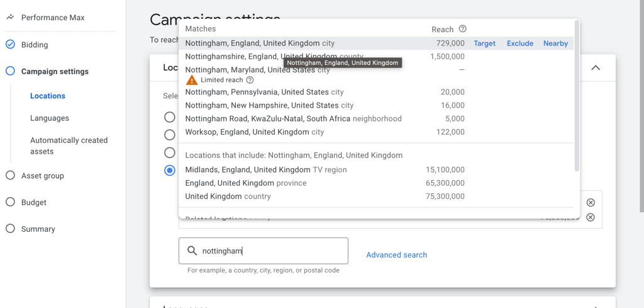The width and height of the screenshot is (644, 308).
Task: Select the third location option radio button
Action: tap(170, 152)
